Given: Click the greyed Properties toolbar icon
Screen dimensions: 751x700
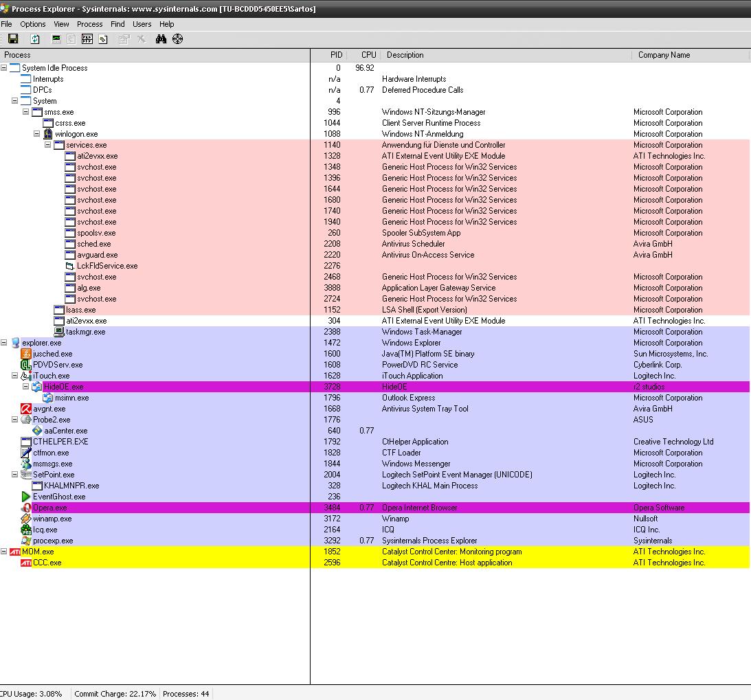Looking at the screenshot, I should (x=124, y=38).
